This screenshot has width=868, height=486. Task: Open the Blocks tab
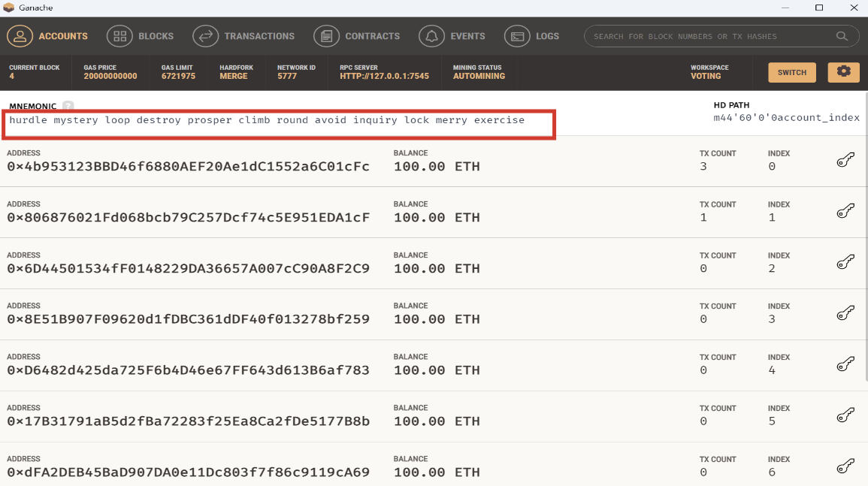[140, 37]
